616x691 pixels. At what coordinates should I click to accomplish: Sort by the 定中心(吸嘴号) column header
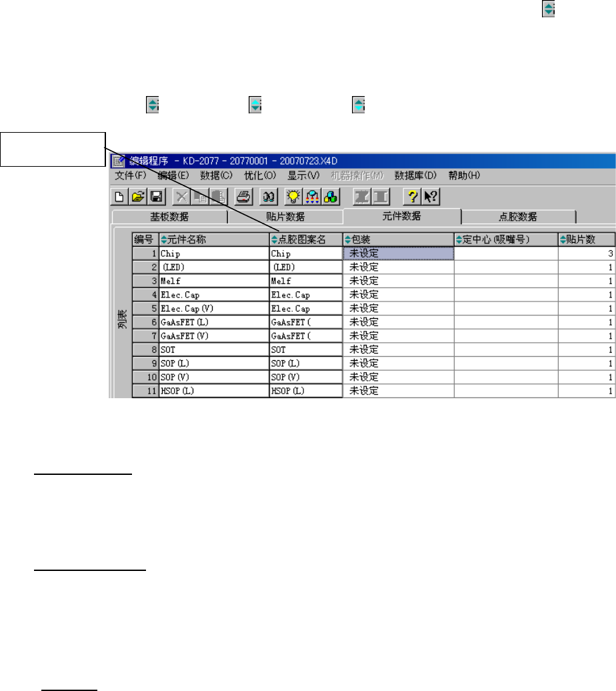click(x=506, y=239)
